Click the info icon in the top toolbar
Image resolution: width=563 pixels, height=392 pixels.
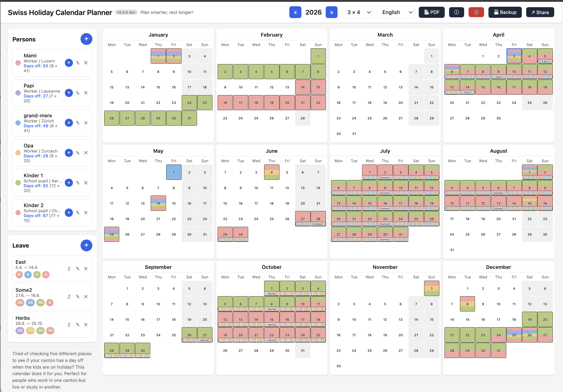(x=456, y=12)
